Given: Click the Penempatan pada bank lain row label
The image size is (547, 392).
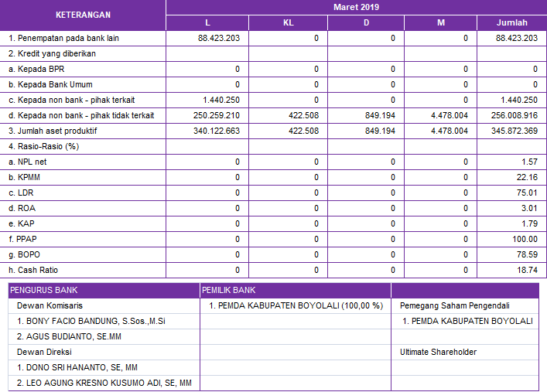Looking at the screenshot, I should point(63,38).
